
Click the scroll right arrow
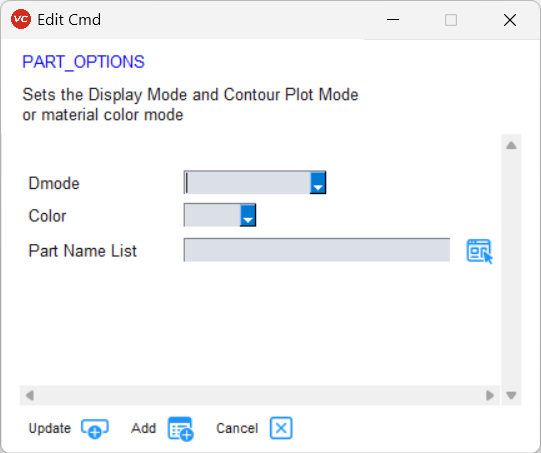pos(490,395)
